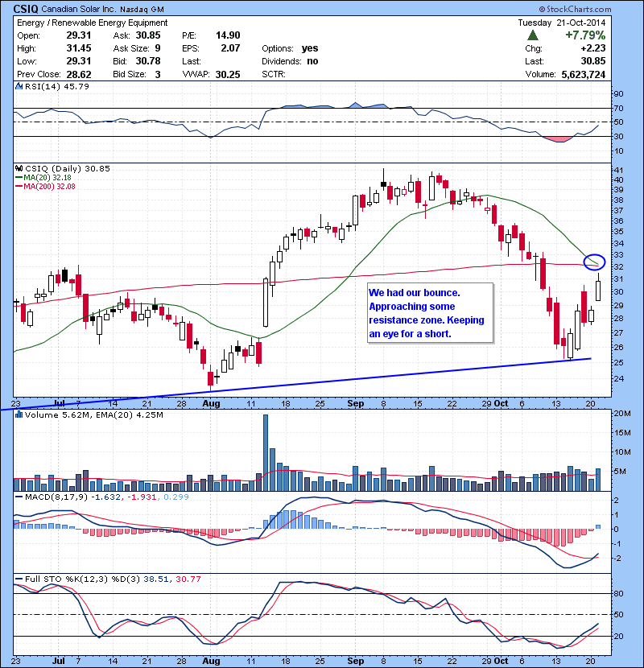
Task: Select the CSIQ ticker symbol in the header
Action: tap(26, 9)
